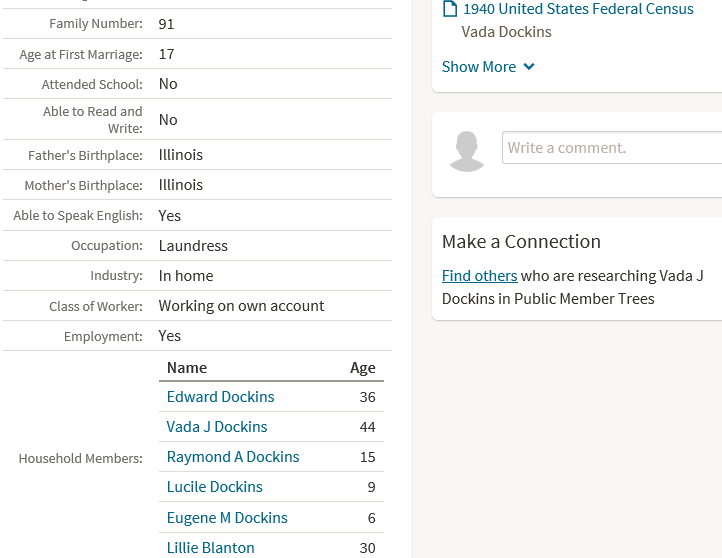The width and height of the screenshot is (722, 558).
Task: Open the Find others link
Action: tap(479, 275)
